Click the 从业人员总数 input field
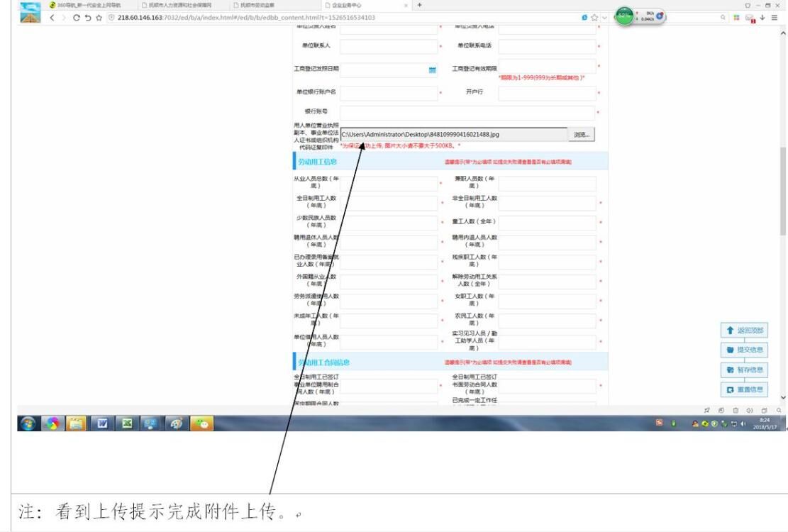This screenshot has height=532, width=788. pyautogui.click(x=389, y=183)
